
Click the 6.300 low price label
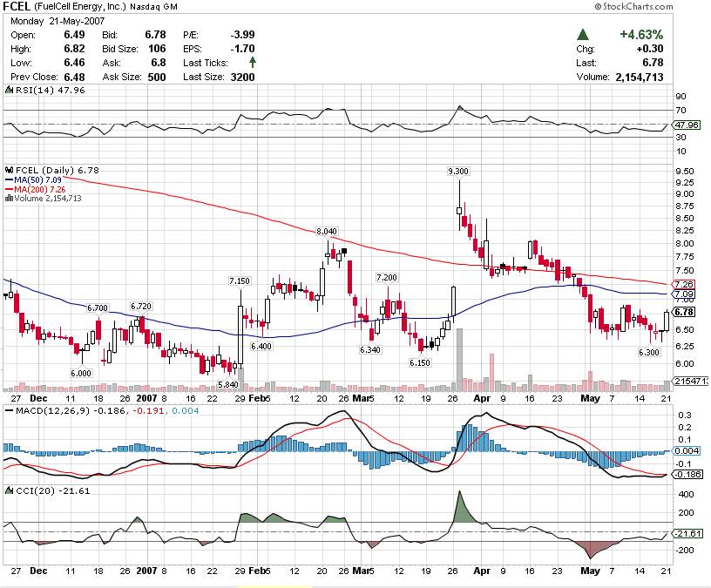pyautogui.click(x=649, y=352)
